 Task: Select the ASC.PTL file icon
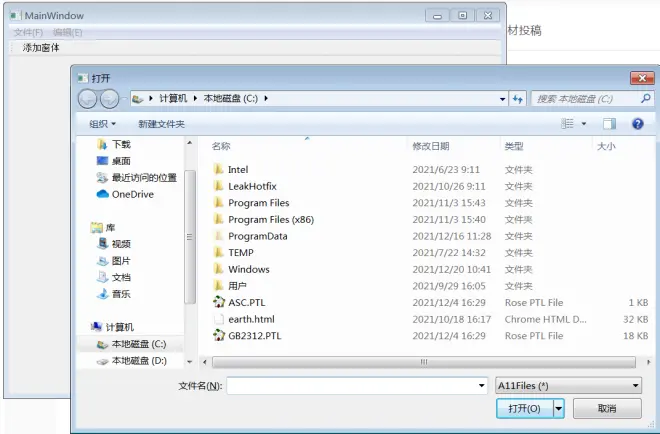[219, 302]
